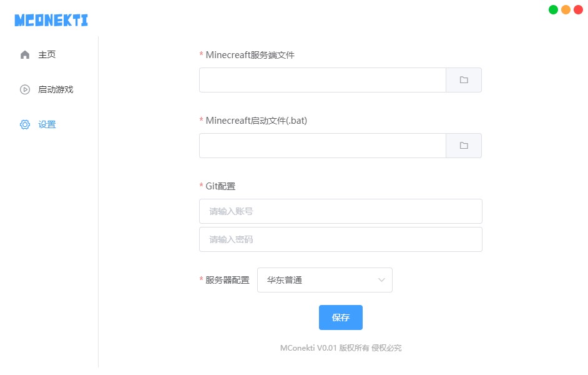Click the chevron arrow in 服务器配置 select

click(381, 280)
